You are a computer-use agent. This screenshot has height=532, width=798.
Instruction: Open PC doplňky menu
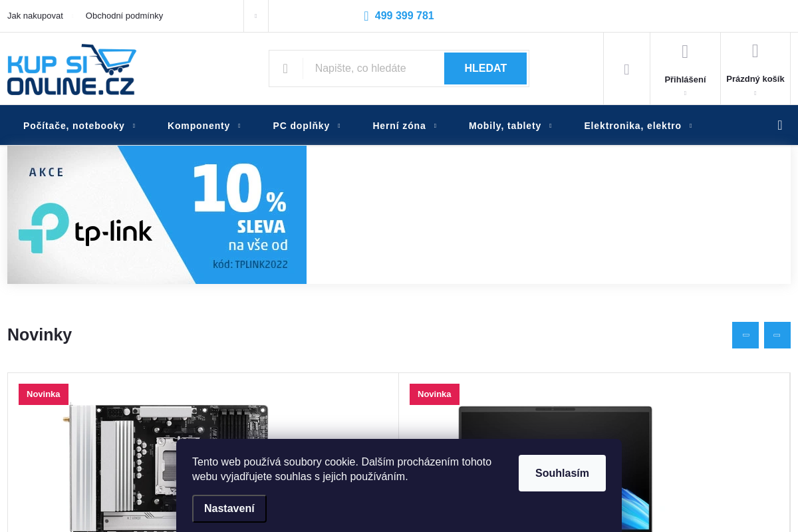(x=301, y=126)
